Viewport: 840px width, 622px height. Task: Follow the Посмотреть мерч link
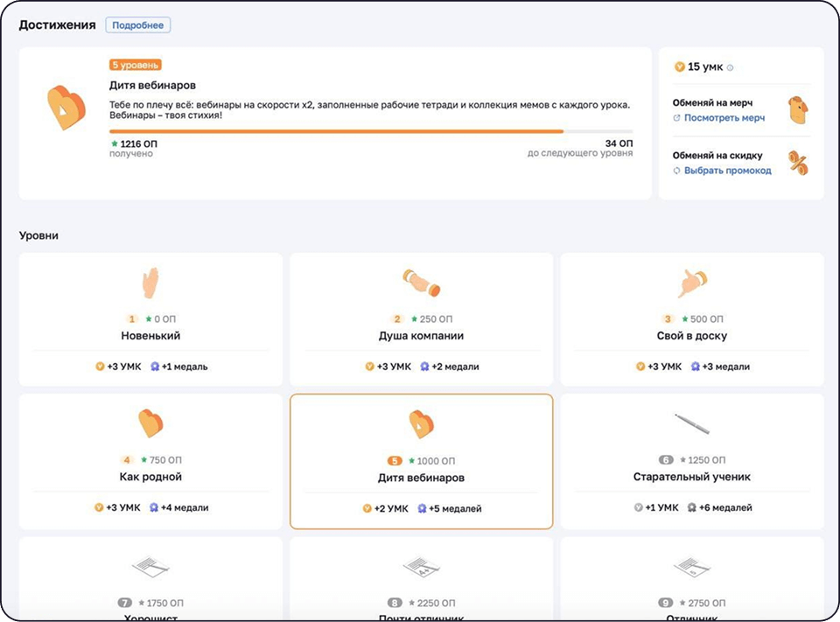coord(724,118)
